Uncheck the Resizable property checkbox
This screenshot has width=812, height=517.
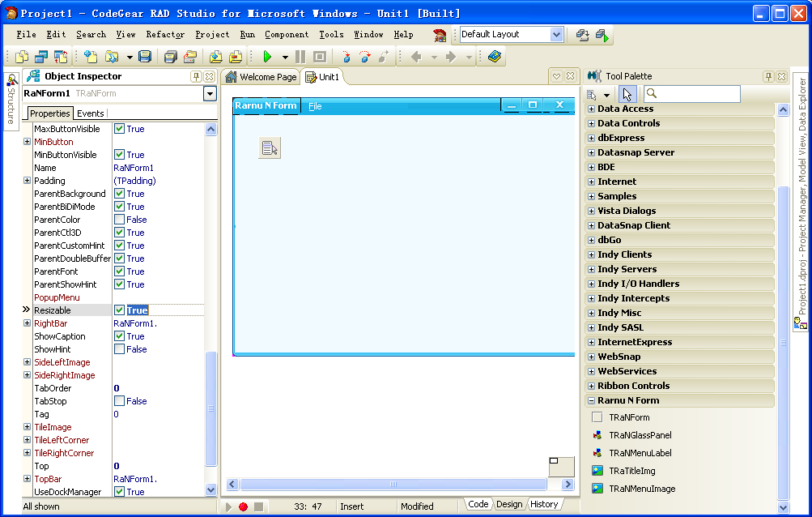click(119, 310)
